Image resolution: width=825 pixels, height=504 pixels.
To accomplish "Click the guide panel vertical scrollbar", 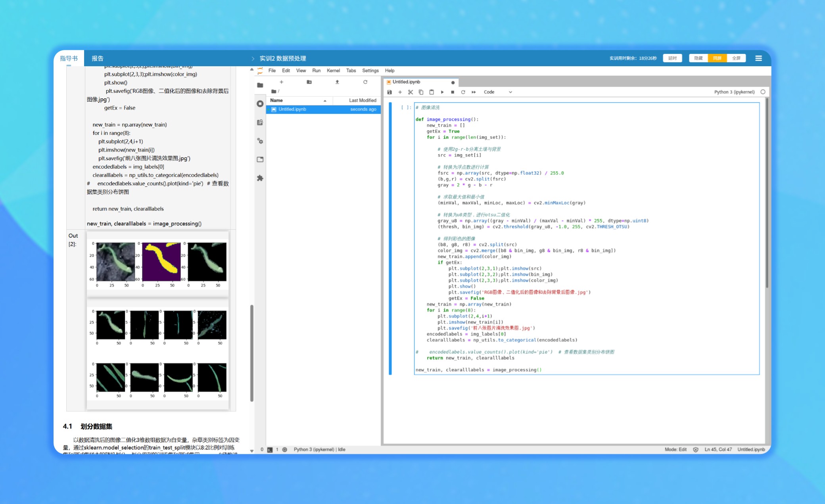I will 252,353.
